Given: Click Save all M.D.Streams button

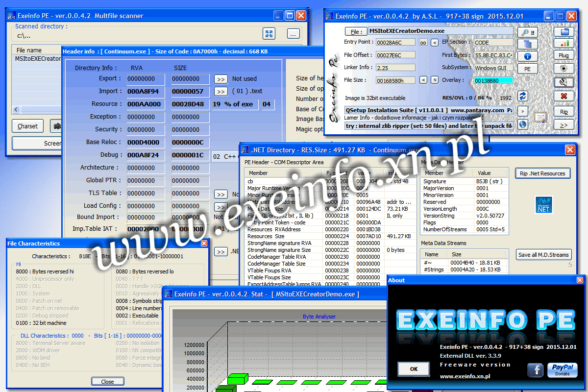Looking at the screenshot, I should (543, 255).
